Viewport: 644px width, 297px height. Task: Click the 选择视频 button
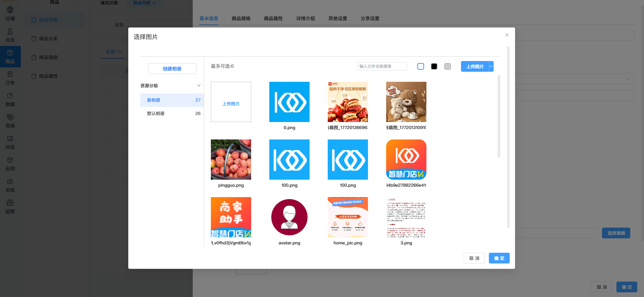tap(616, 233)
